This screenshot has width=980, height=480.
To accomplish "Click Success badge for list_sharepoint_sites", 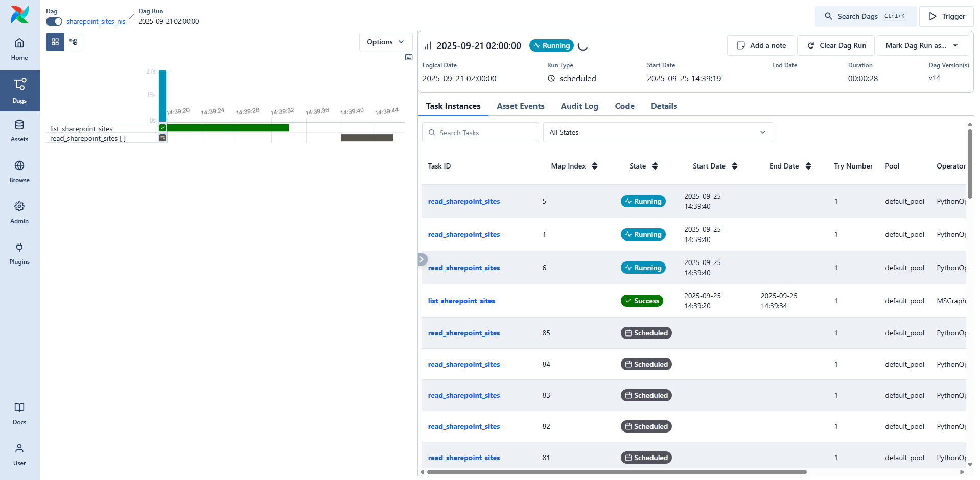I will pos(642,301).
